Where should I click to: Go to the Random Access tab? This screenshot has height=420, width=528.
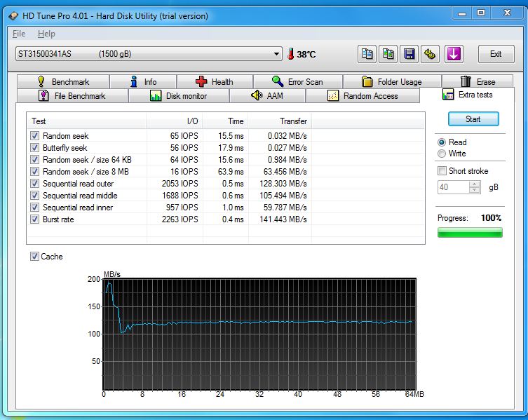pyautogui.click(x=363, y=96)
